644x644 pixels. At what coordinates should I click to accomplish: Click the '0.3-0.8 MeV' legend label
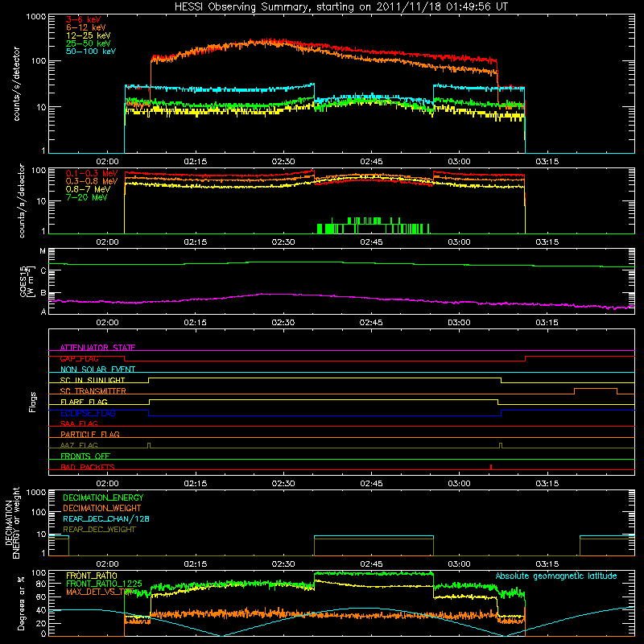tap(92, 181)
